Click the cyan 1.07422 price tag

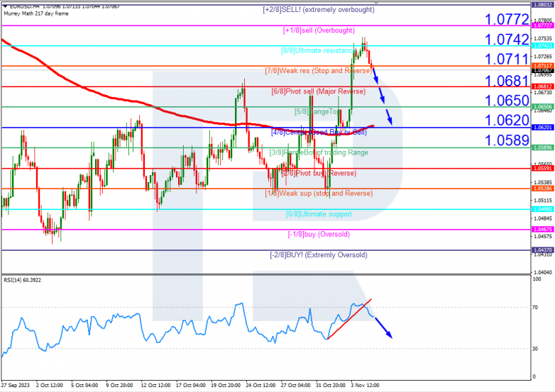pyautogui.click(x=543, y=45)
